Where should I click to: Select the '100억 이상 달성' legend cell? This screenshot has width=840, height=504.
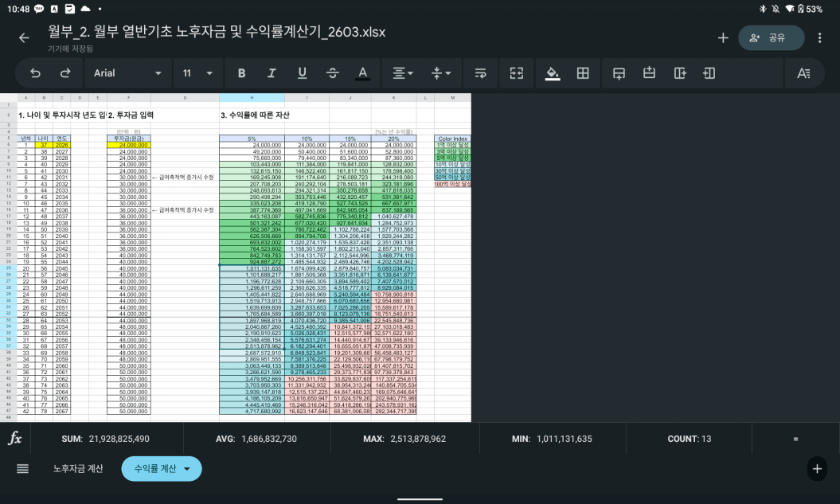(x=453, y=184)
